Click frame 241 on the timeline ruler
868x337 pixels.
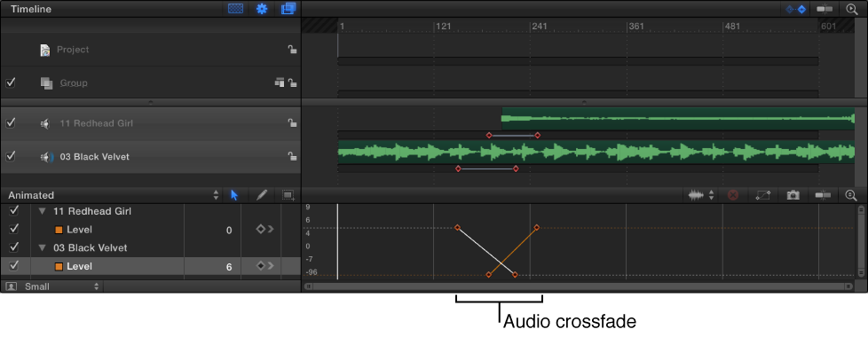pyautogui.click(x=540, y=26)
